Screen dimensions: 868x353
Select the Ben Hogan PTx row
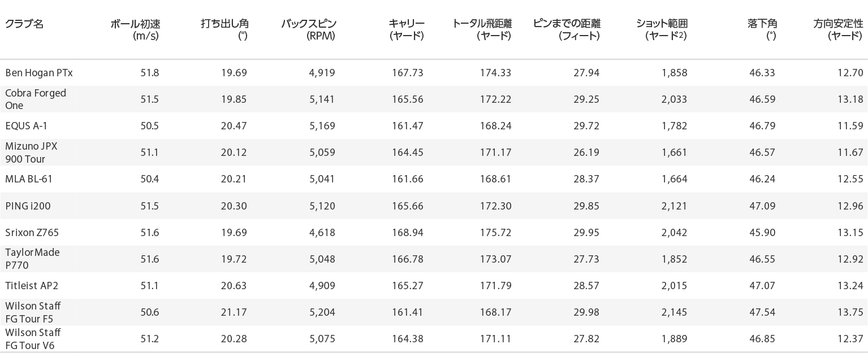pyautogui.click(x=434, y=73)
